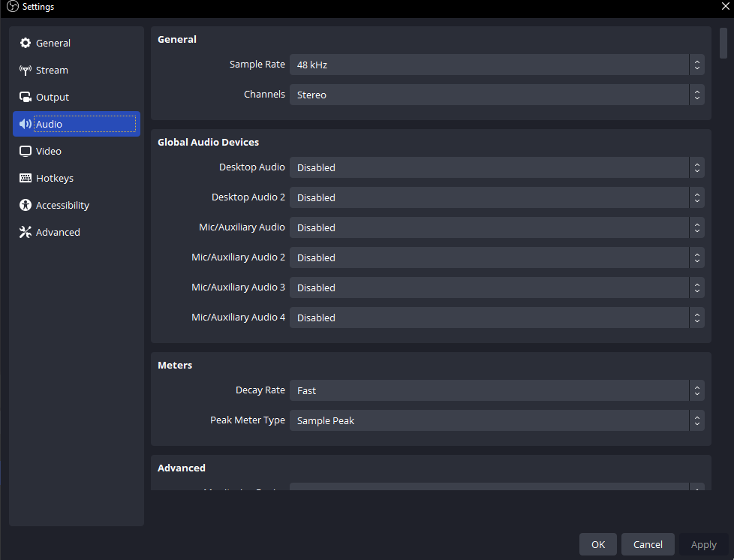The image size is (734, 560).
Task: Click the Sample Rate spinner arrows
Action: pyautogui.click(x=697, y=65)
